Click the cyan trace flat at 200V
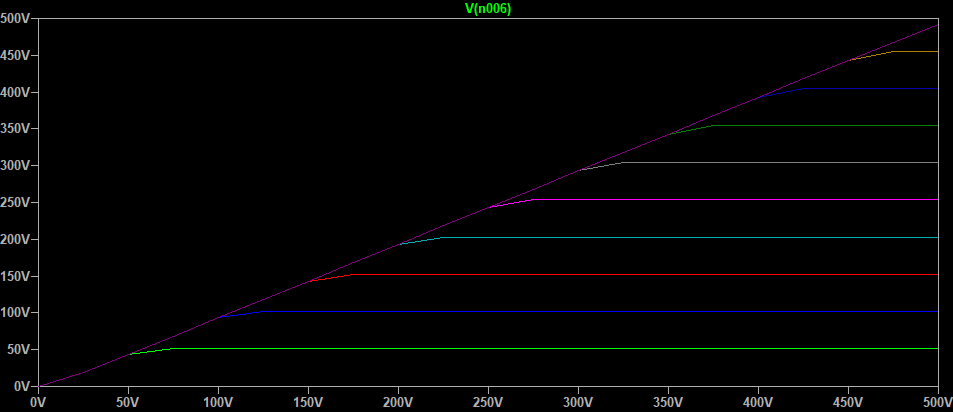 [x=689, y=238]
